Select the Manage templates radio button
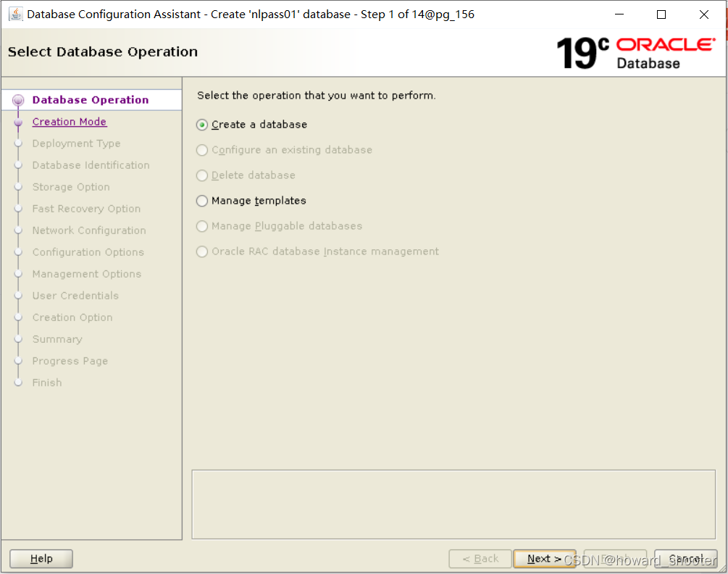Viewport: 728px width, 574px height. click(x=202, y=201)
